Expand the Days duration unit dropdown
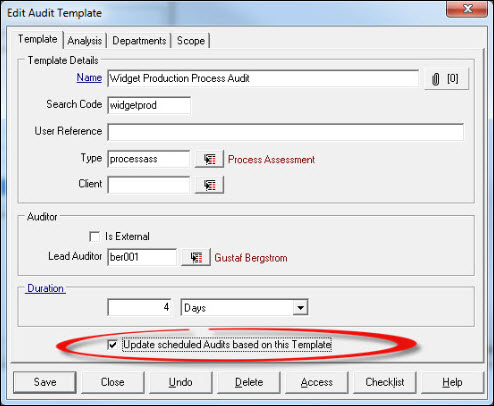The image size is (494, 406). click(300, 307)
